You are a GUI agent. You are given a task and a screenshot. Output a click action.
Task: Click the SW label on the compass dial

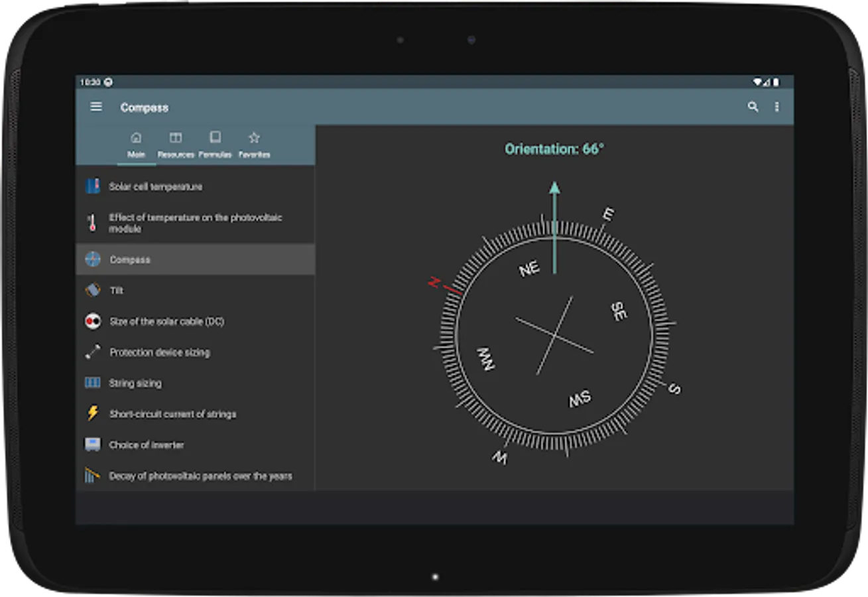tap(580, 399)
